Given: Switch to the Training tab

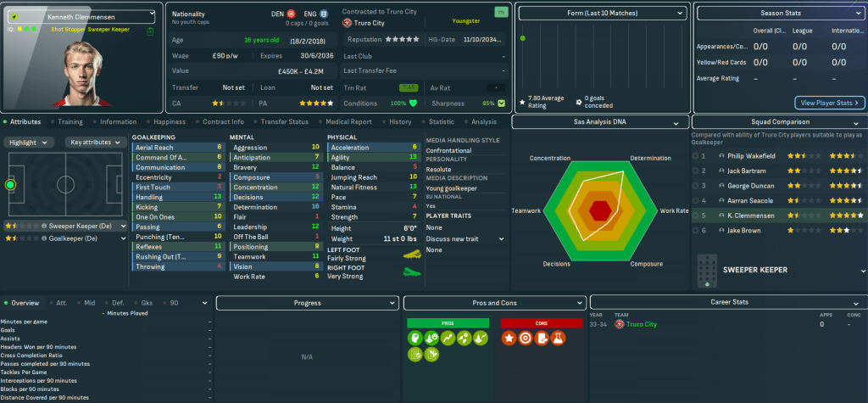Looking at the screenshot, I should [70, 121].
